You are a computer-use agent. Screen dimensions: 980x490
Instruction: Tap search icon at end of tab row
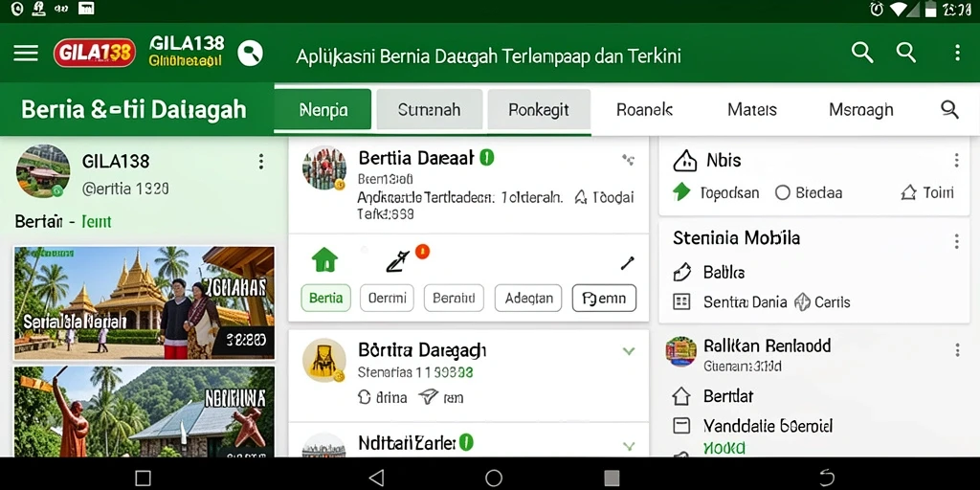coord(949,110)
